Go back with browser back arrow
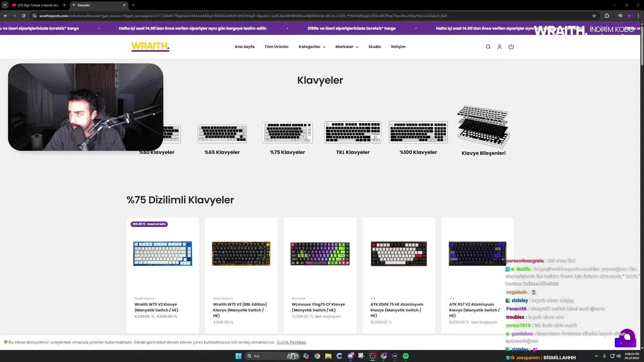 pyautogui.click(x=5, y=16)
